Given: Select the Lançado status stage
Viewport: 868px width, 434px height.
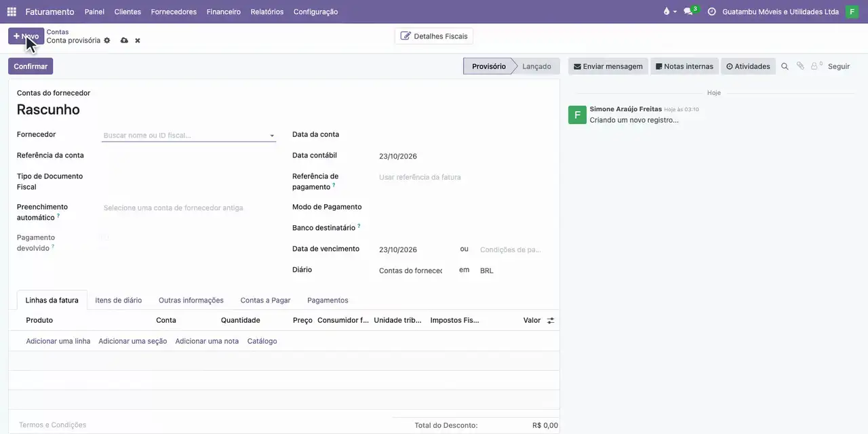Looking at the screenshot, I should [537, 66].
